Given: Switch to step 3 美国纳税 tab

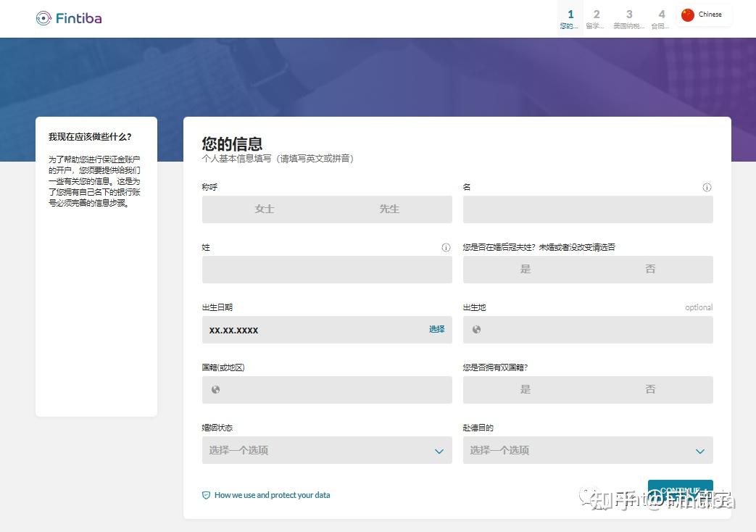Looking at the screenshot, I should click(629, 18).
